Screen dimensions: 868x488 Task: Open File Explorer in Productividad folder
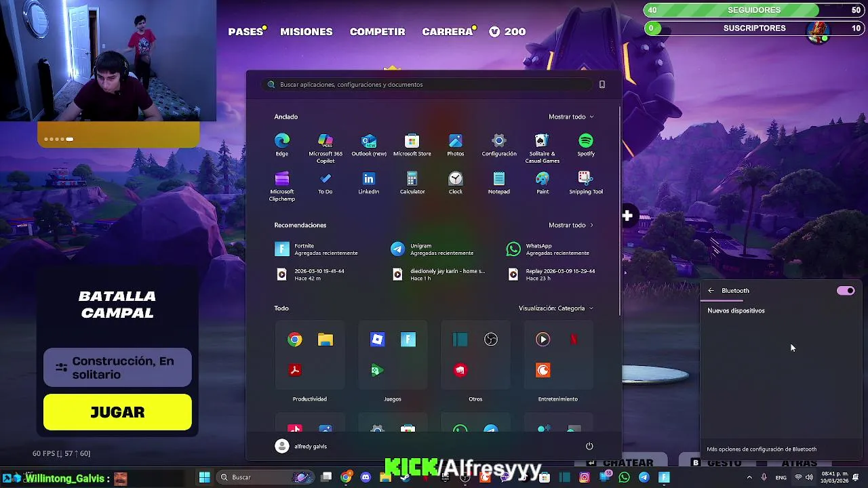[325, 340]
